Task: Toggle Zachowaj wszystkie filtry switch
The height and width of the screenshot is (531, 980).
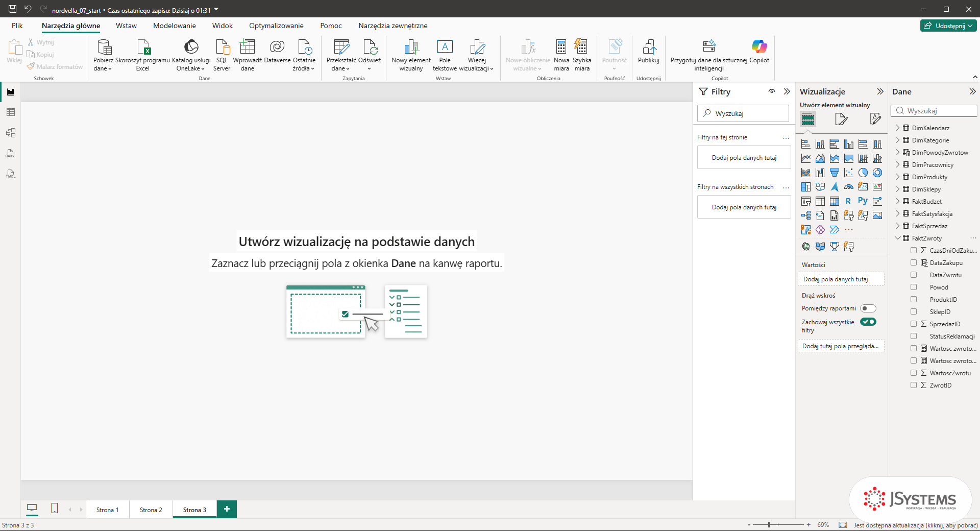Action: (x=868, y=322)
